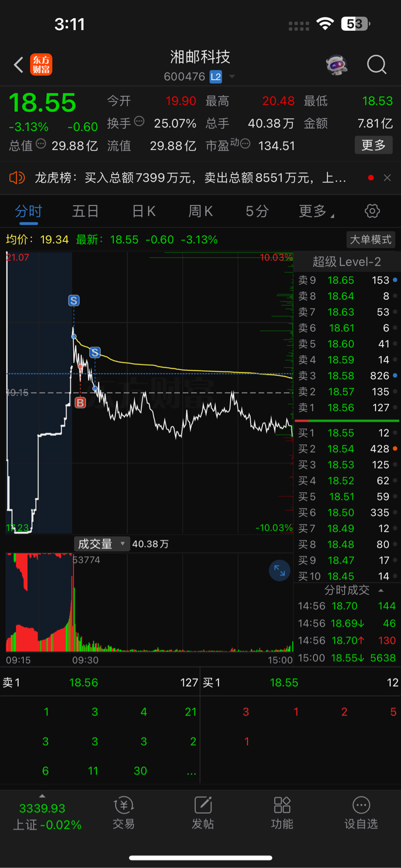Tap the top S sell marker on chart

tap(74, 300)
